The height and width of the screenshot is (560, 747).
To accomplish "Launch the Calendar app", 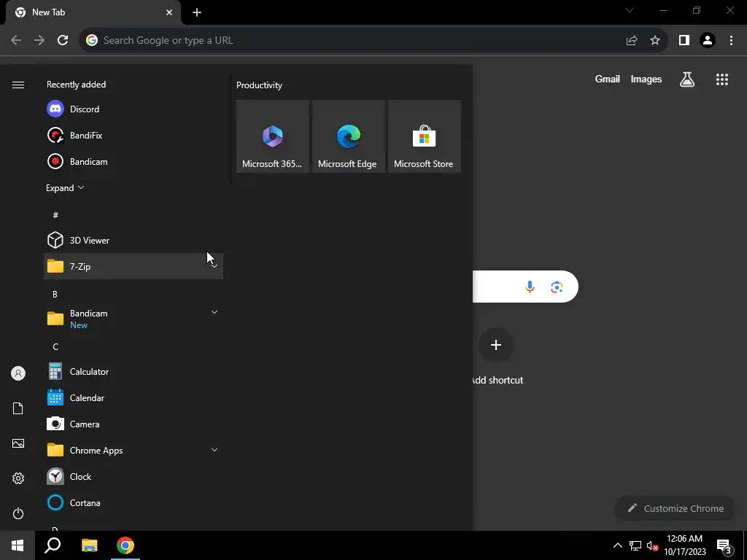I will [x=133, y=397].
